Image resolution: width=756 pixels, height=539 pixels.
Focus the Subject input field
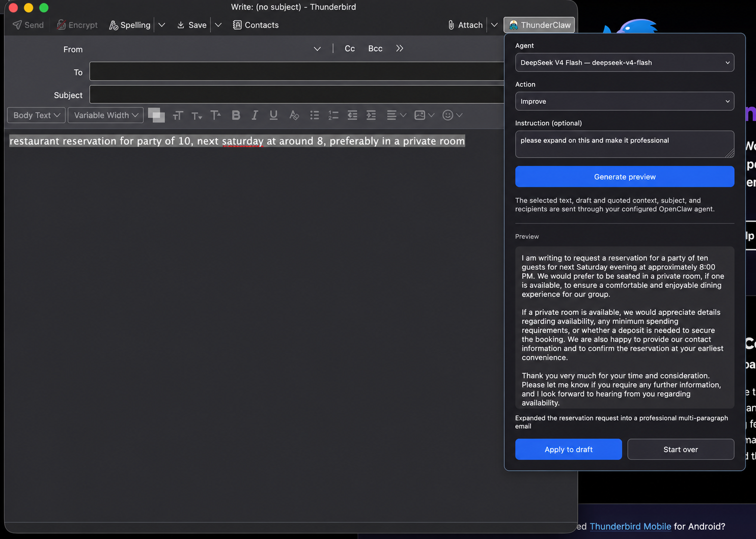pyautogui.click(x=297, y=95)
